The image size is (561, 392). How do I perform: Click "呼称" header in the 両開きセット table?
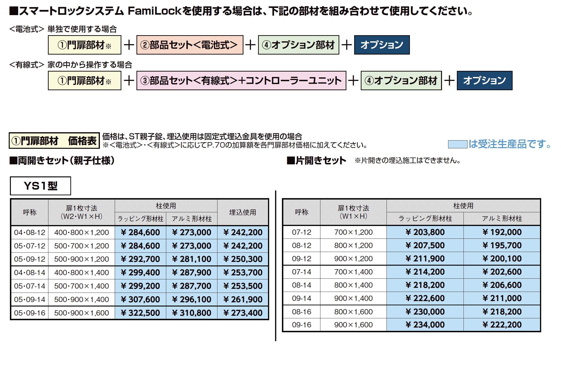point(30,212)
